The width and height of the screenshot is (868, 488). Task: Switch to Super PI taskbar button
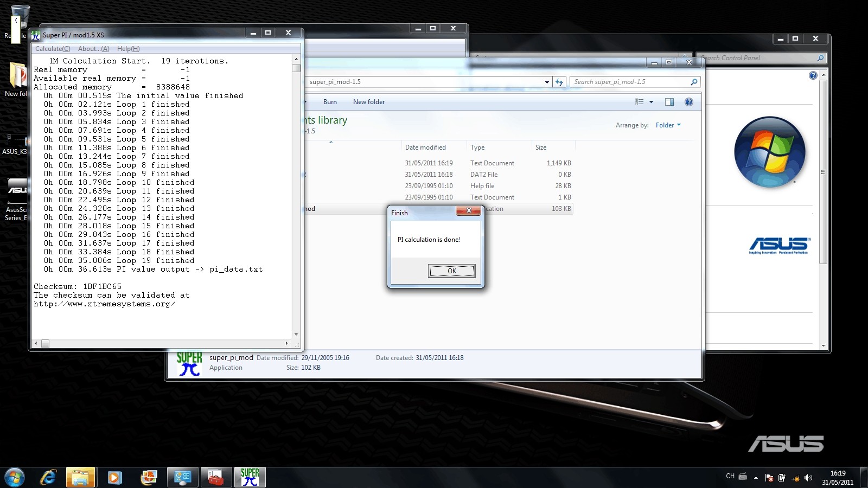(250, 477)
